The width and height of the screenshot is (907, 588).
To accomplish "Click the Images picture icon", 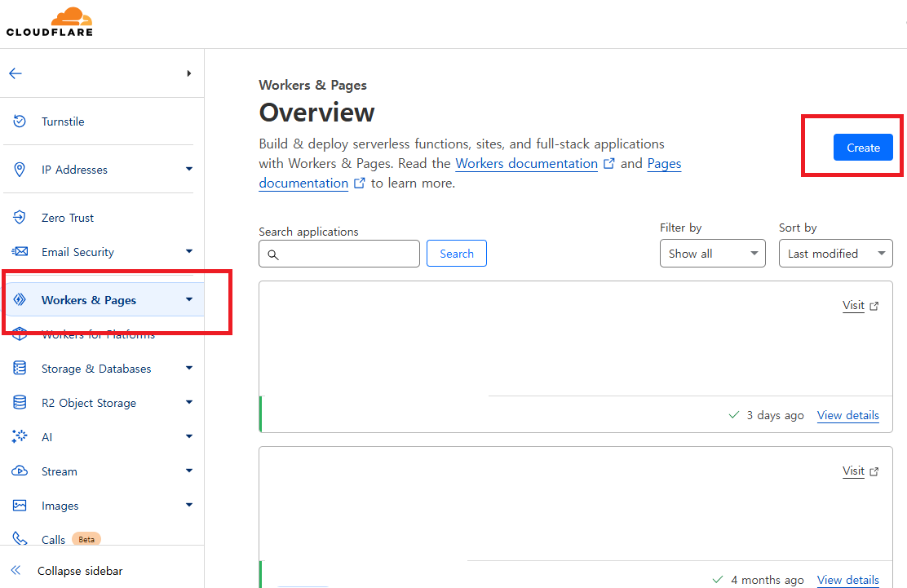I will point(20,506).
